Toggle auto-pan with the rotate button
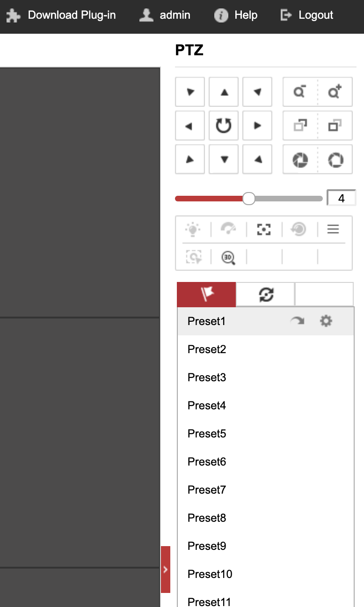Viewport: 364px width, 607px height. tap(224, 126)
